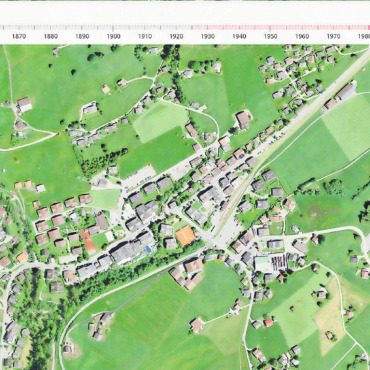
Task: Select year 1960 on the timeline
Action: pos(302,36)
